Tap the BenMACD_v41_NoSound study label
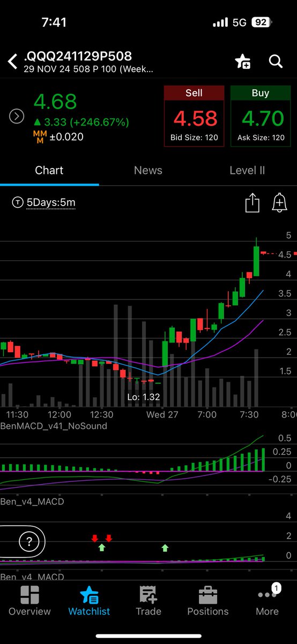 point(54,426)
